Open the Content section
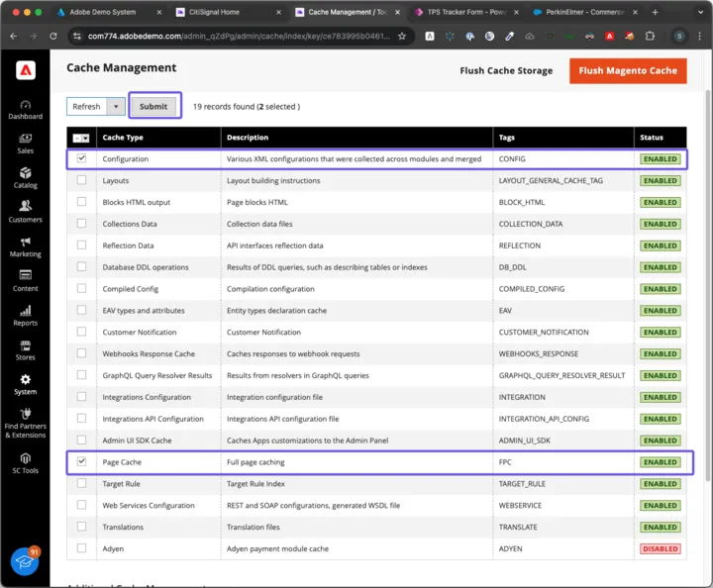Screen dimensions: 713x588 (x=25, y=282)
